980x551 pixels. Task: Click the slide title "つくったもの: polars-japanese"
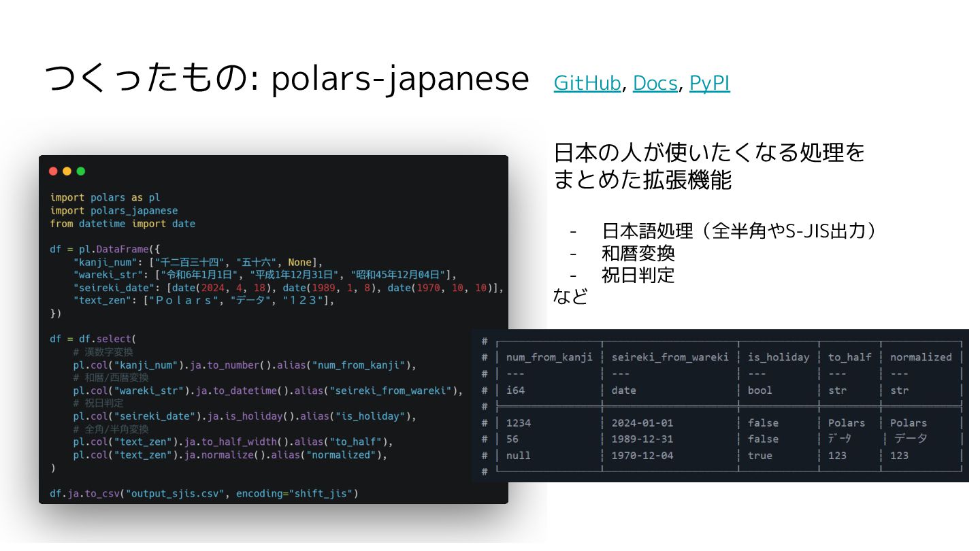pyautogui.click(x=287, y=80)
